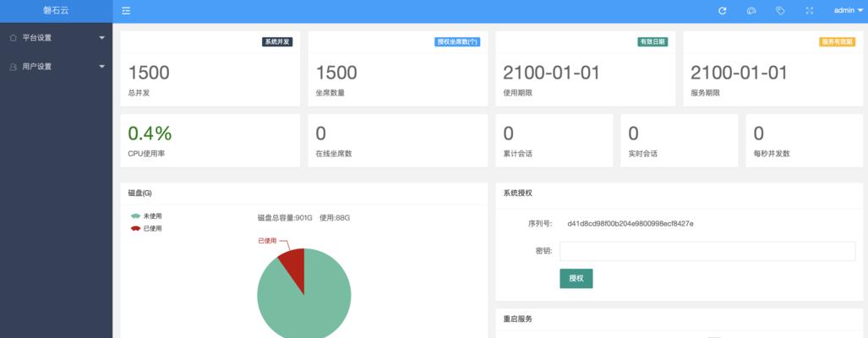Click the 坐席数量 label

[x=330, y=93]
